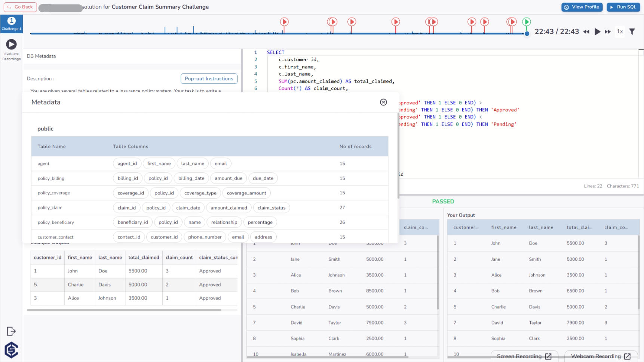
Task: Click the green marker at the timeline end
Action: (526, 22)
